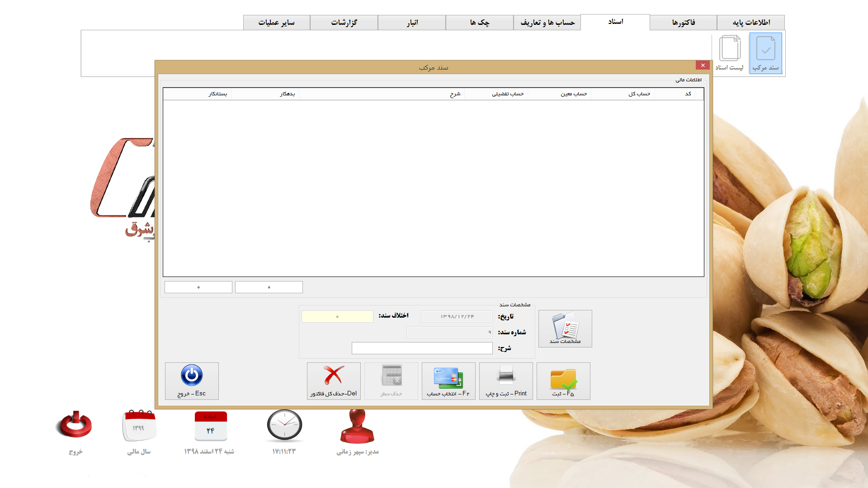This screenshot has height=488, width=868.
Task: Click the حساب کل column header
Action: point(623,94)
